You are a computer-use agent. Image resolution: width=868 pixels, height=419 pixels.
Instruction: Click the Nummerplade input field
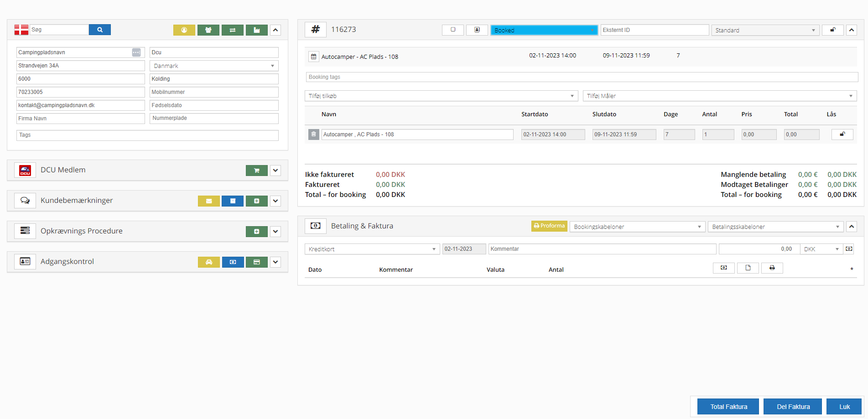click(x=213, y=119)
